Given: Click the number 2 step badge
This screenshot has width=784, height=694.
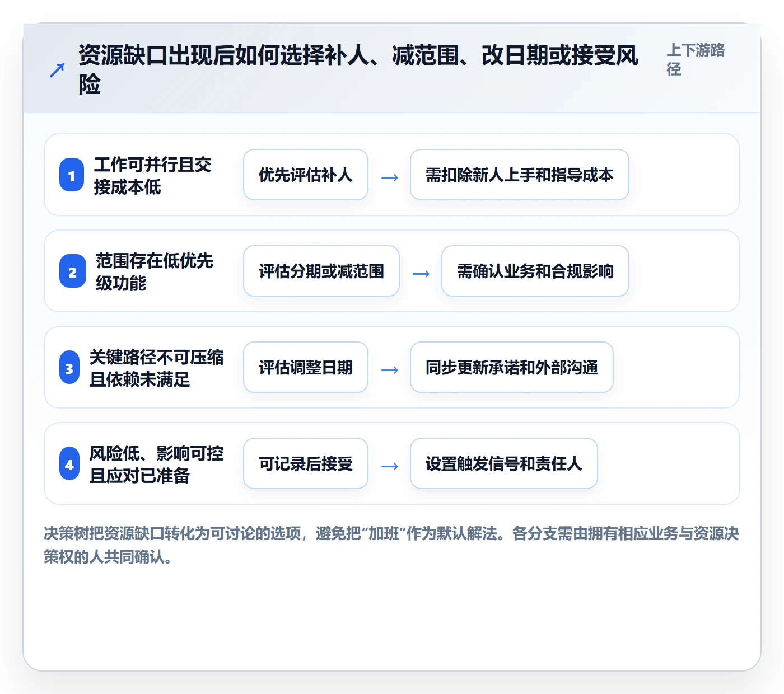Looking at the screenshot, I should [x=73, y=271].
